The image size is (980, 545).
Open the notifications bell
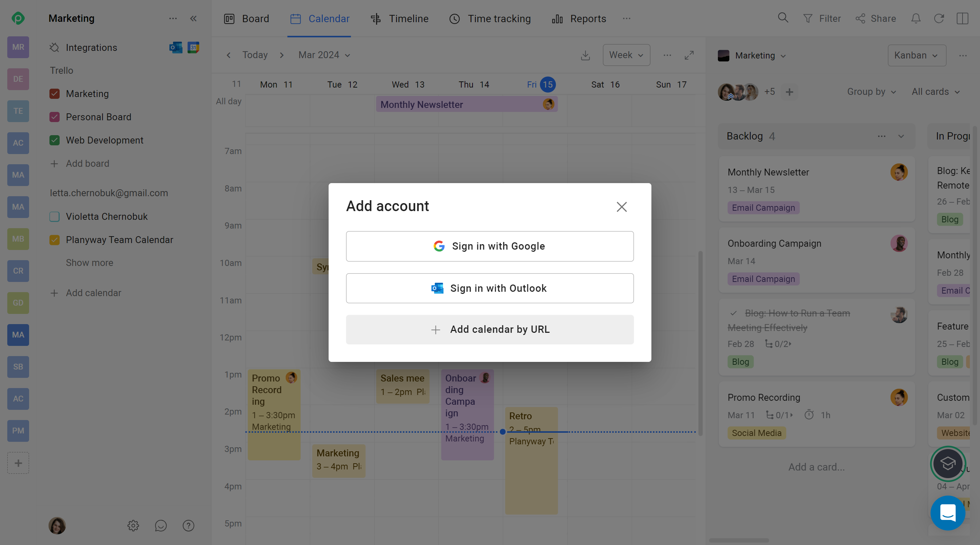pyautogui.click(x=916, y=18)
